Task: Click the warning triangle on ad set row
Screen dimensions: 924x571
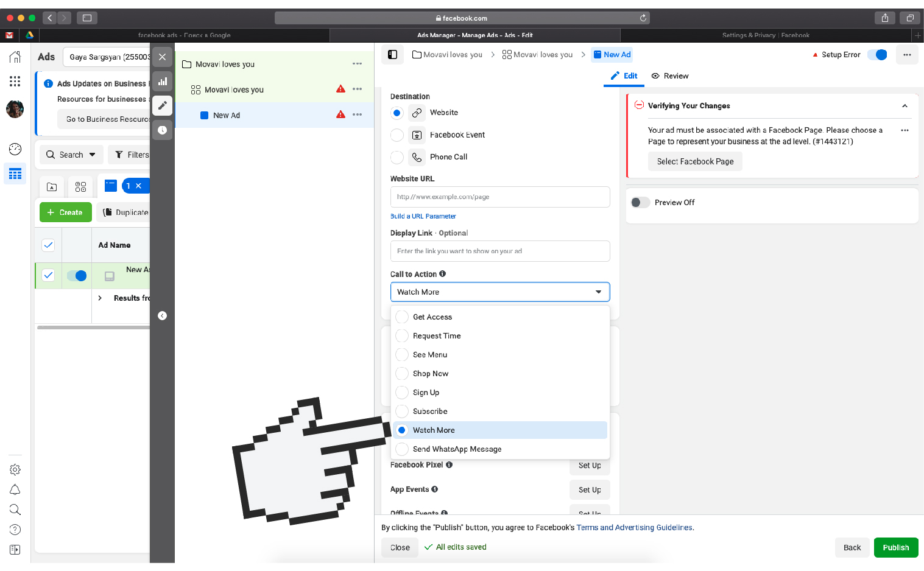Action: click(340, 89)
